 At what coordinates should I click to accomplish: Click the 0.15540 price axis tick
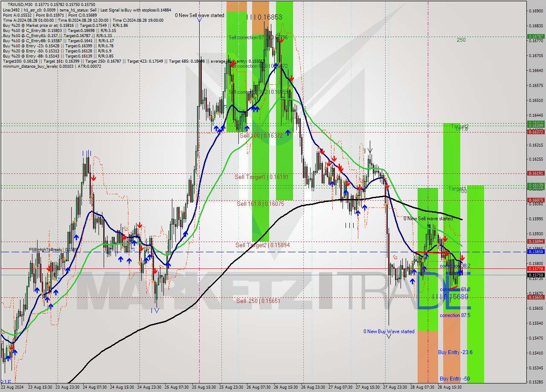(536, 323)
